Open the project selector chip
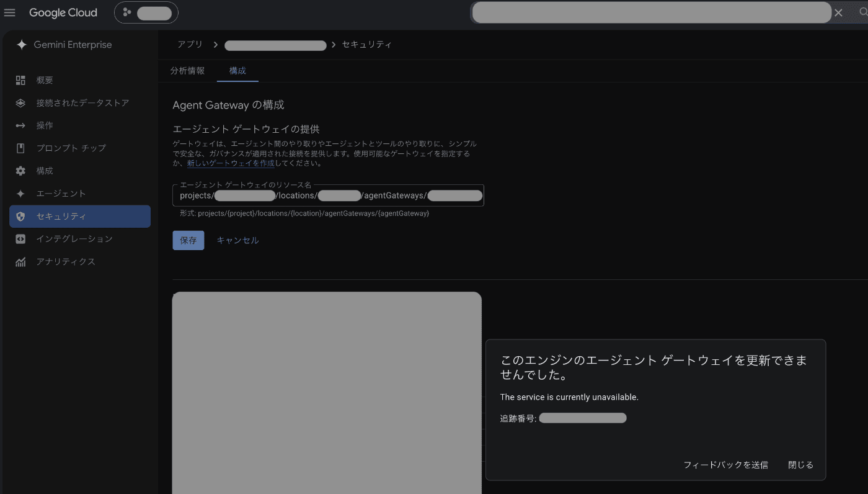This screenshot has height=494, width=868. tap(146, 12)
